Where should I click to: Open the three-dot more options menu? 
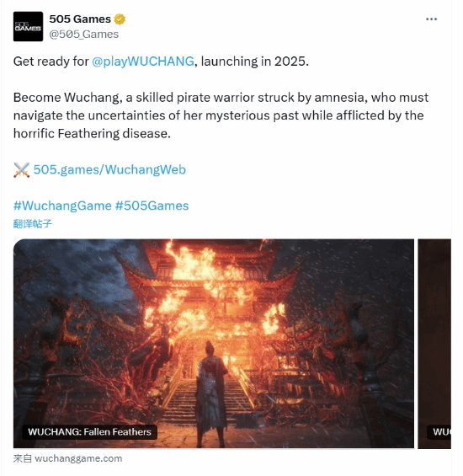coord(431,19)
